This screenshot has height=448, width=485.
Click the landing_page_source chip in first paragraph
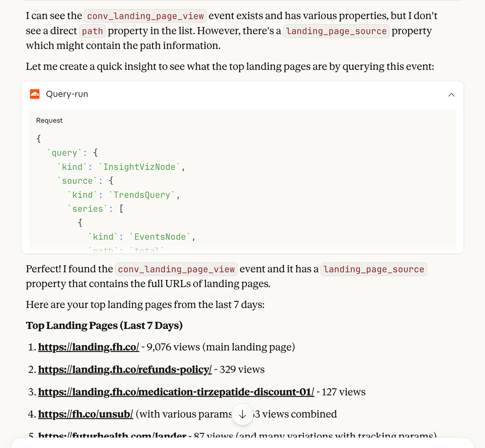[336, 31]
